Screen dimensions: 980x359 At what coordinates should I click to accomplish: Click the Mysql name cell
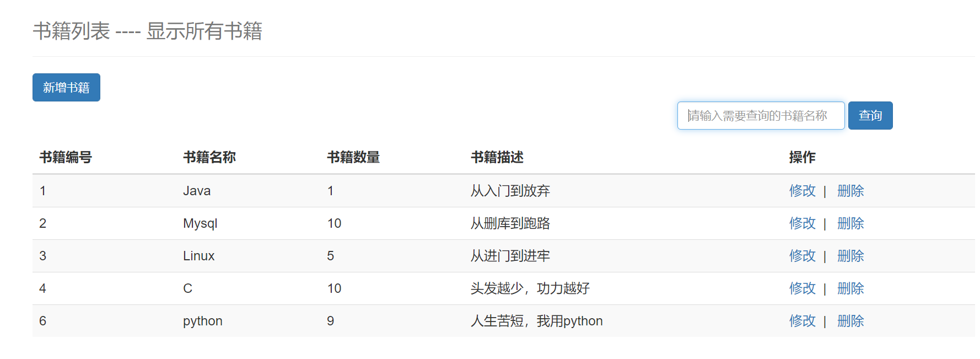200,223
